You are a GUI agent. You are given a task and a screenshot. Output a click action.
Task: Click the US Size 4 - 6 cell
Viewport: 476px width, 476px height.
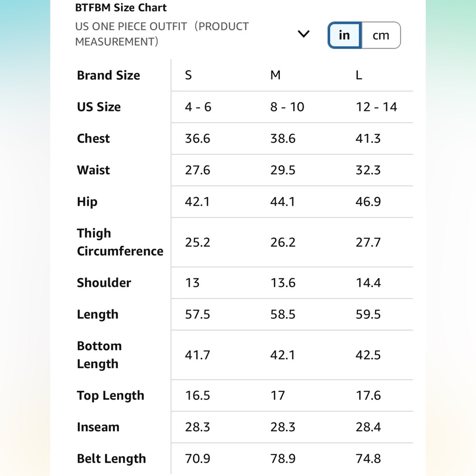pos(198,107)
